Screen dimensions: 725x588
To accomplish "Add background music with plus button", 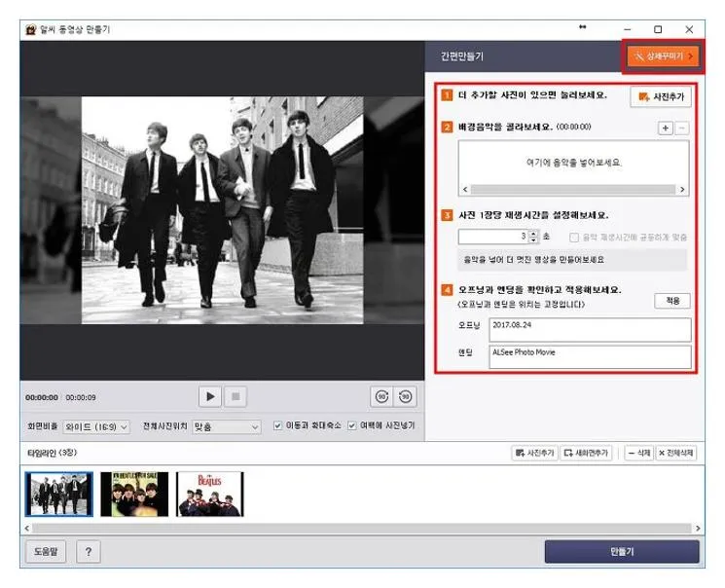I will click(x=665, y=128).
